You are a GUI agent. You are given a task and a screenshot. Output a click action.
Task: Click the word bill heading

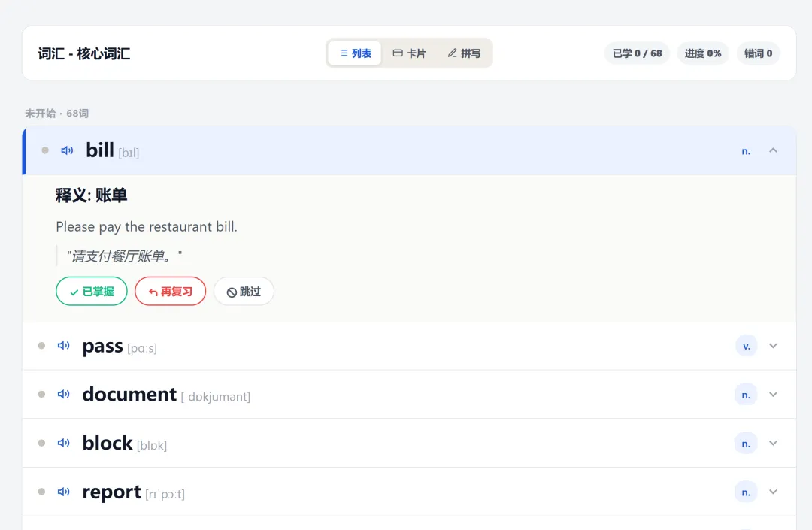pyautogui.click(x=99, y=150)
